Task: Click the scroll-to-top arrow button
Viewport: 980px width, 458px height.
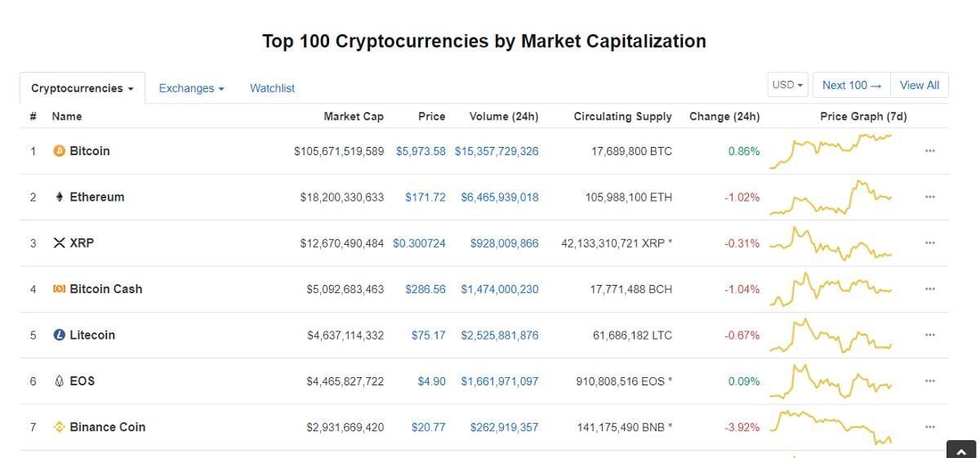Action: click(961, 450)
